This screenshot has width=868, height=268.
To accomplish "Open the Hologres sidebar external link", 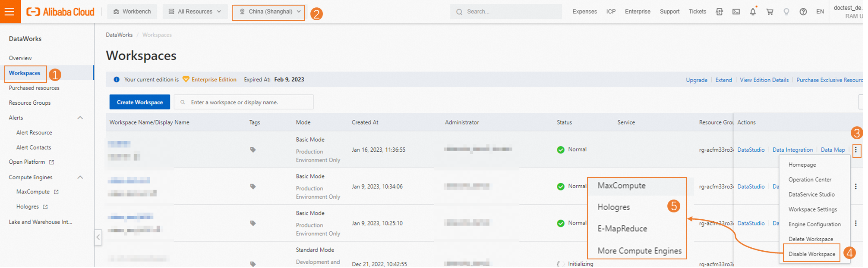I will tap(32, 207).
